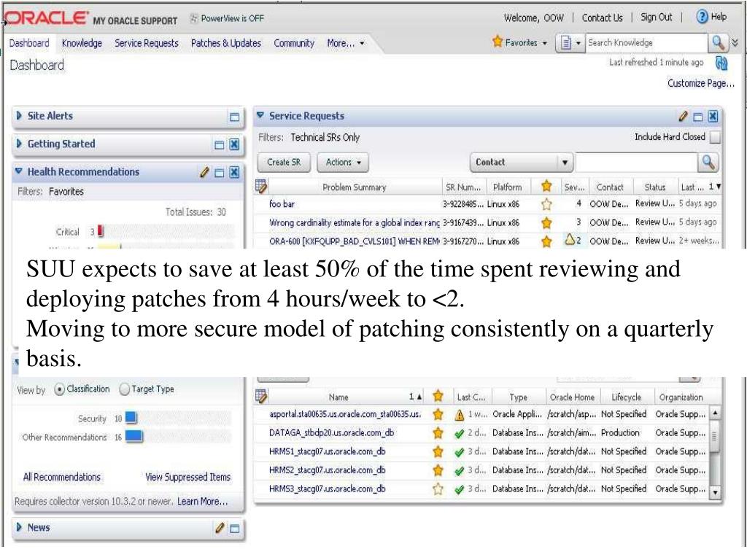Select the Classification radio button
747x560 pixels.
(x=59, y=389)
